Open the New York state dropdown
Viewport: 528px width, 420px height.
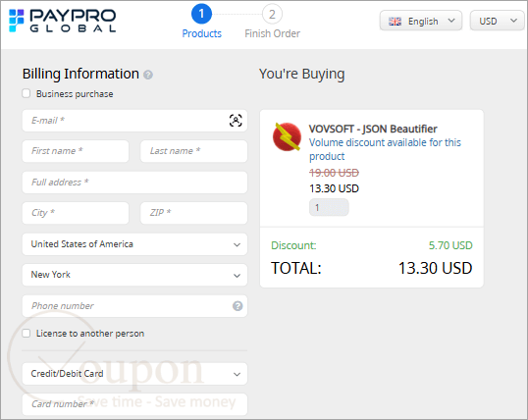tap(134, 275)
